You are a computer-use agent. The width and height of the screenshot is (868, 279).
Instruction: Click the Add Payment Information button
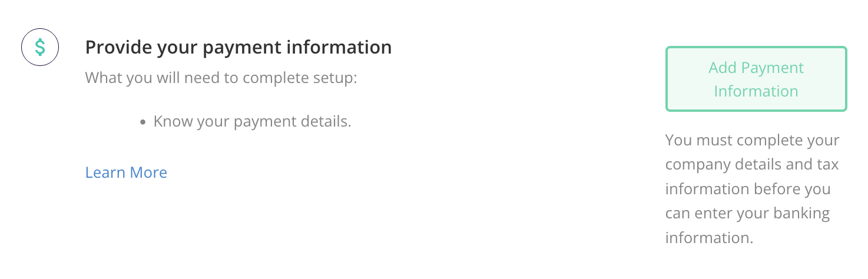coord(756,79)
